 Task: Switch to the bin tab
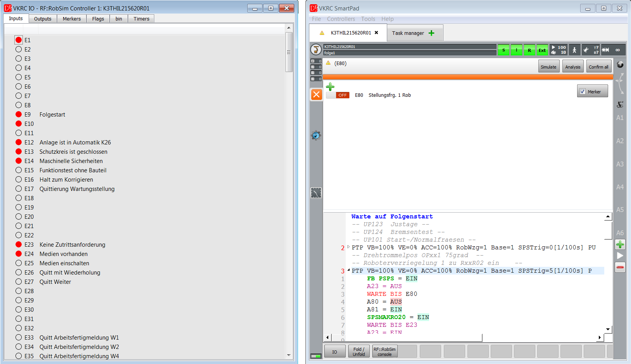pos(119,19)
